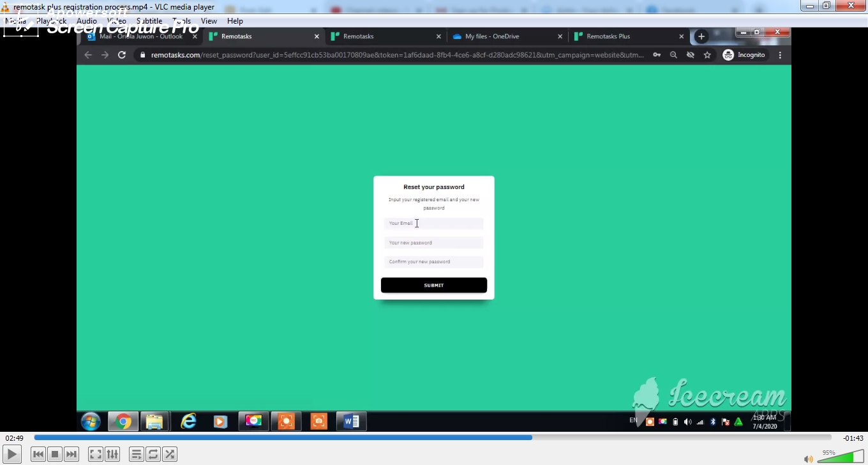Open Chrome's three-dot menu

[780, 55]
